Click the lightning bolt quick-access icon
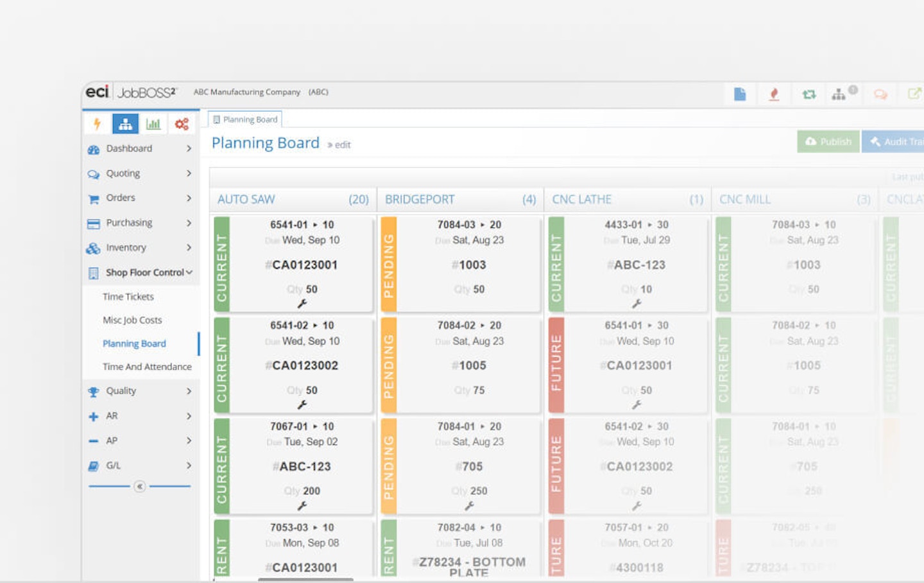This screenshot has width=924, height=583. point(97,124)
